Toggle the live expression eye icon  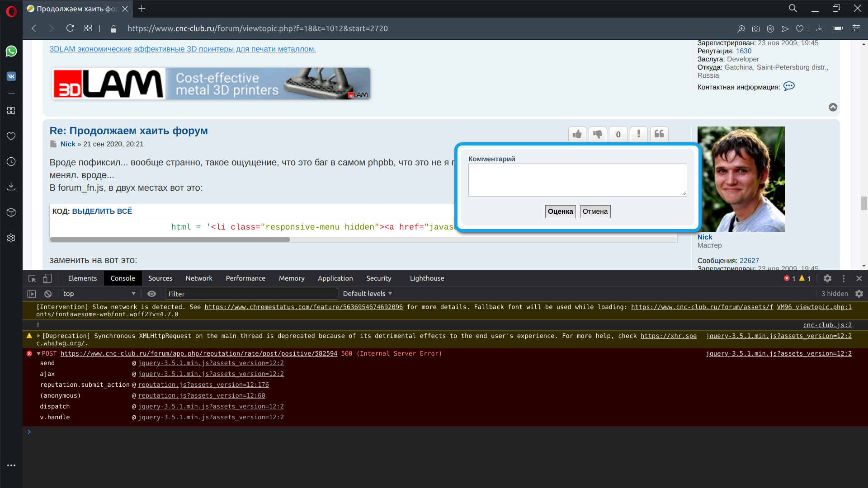click(151, 294)
